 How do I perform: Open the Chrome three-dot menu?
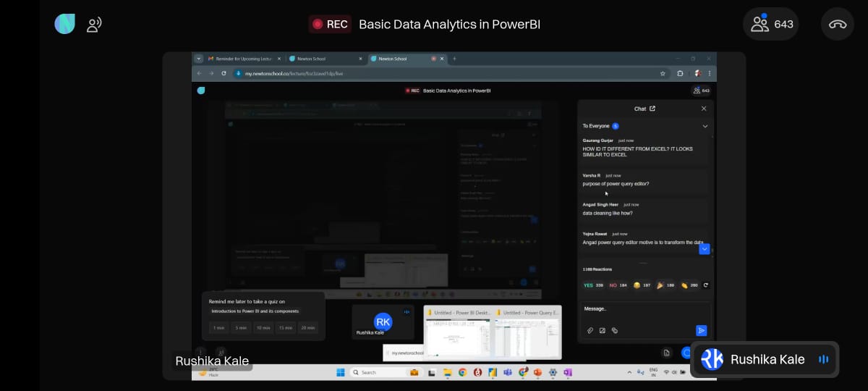[710, 73]
